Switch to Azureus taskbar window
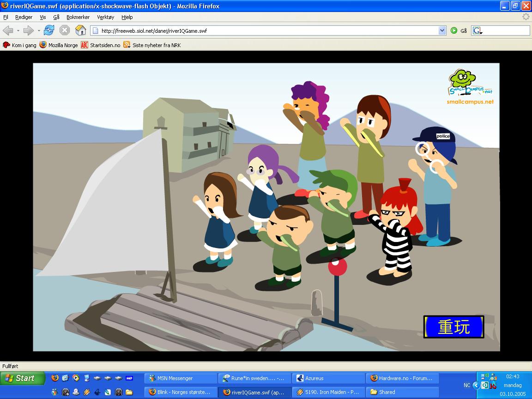This screenshot has height=399, width=532. click(328, 378)
